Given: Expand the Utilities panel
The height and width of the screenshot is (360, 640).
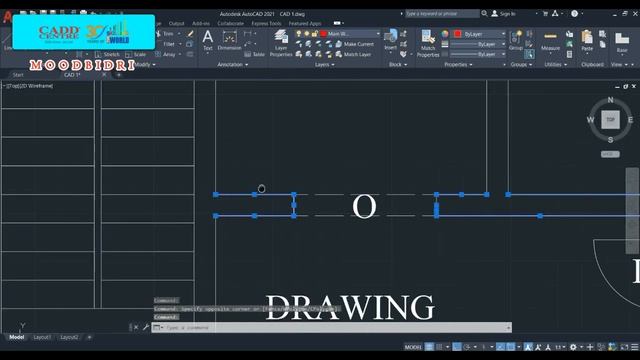Looking at the screenshot, I should tap(556, 64).
